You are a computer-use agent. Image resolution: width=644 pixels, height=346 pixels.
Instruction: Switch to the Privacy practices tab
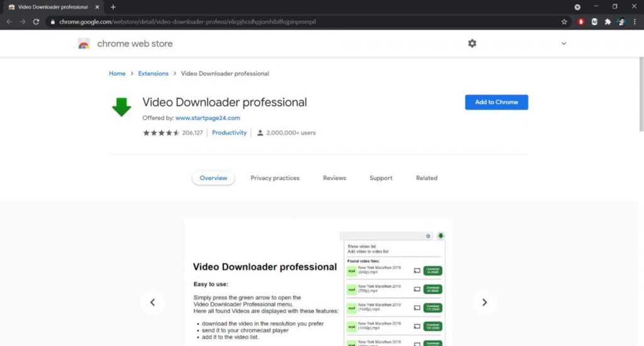click(275, 178)
